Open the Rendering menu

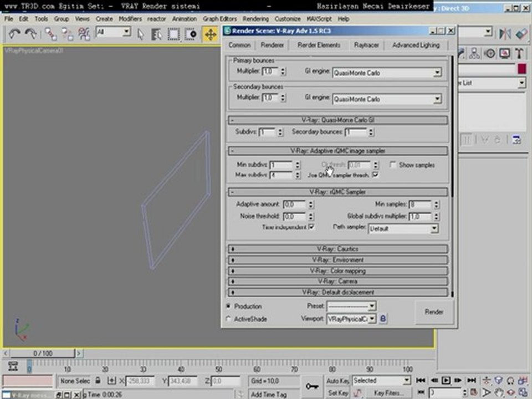(x=255, y=19)
